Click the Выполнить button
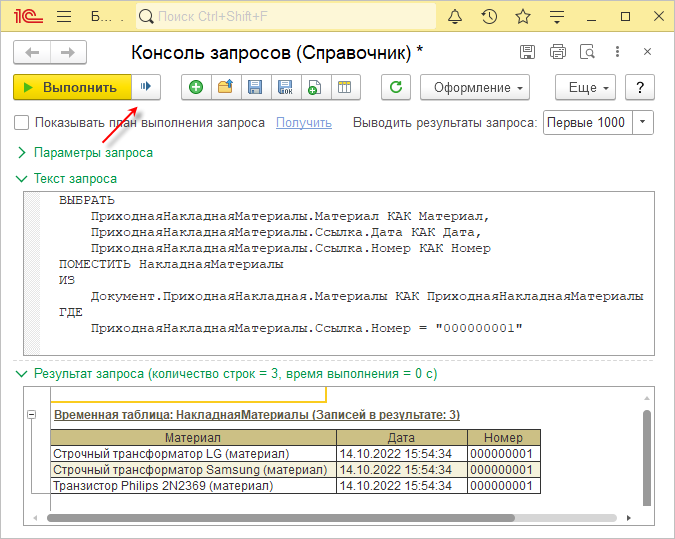The height and width of the screenshot is (539, 675). (x=71, y=87)
